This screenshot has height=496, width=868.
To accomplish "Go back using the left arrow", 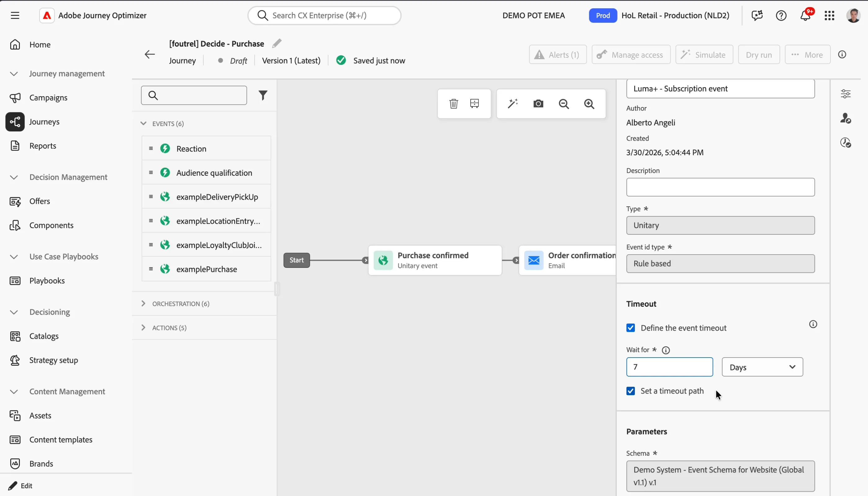I will (x=150, y=55).
